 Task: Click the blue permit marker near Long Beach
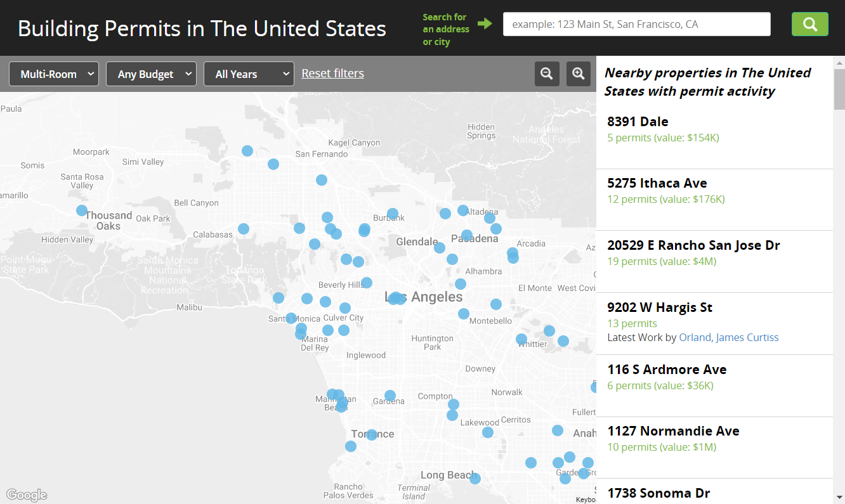[x=475, y=479]
